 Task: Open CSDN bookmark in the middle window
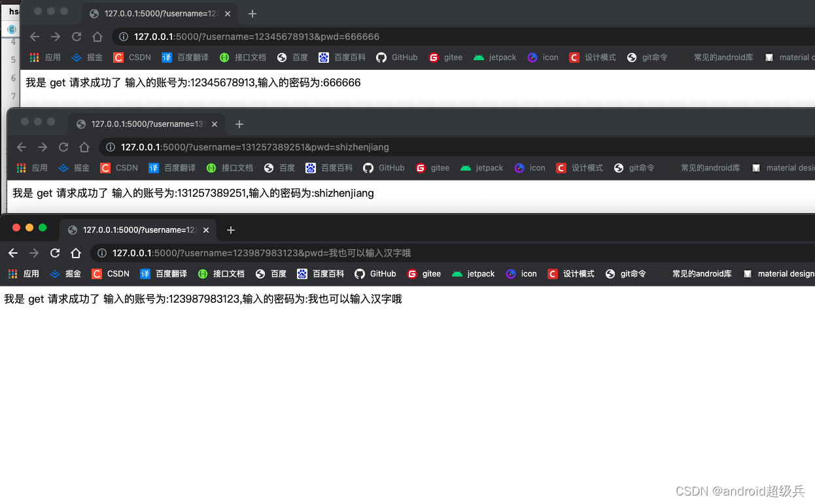(x=119, y=168)
